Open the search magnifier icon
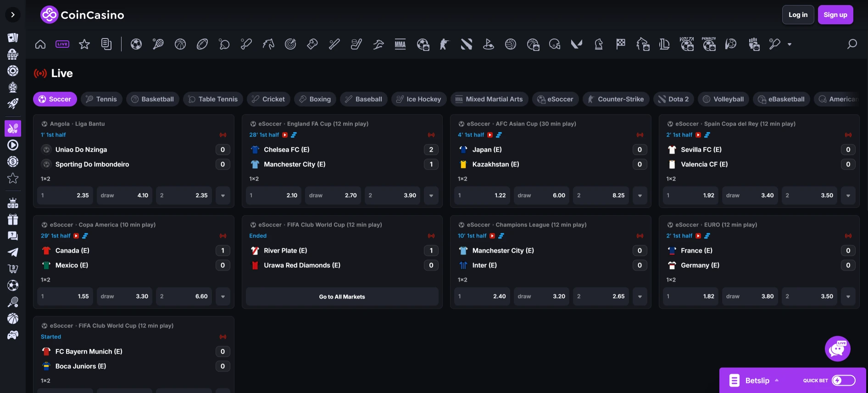The height and width of the screenshot is (393, 868). (852, 44)
